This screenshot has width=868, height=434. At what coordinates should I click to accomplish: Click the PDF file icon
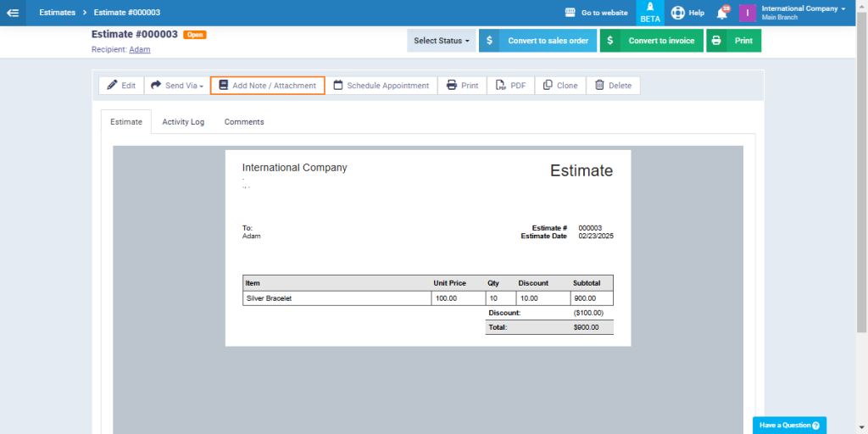tap(500, 86)
